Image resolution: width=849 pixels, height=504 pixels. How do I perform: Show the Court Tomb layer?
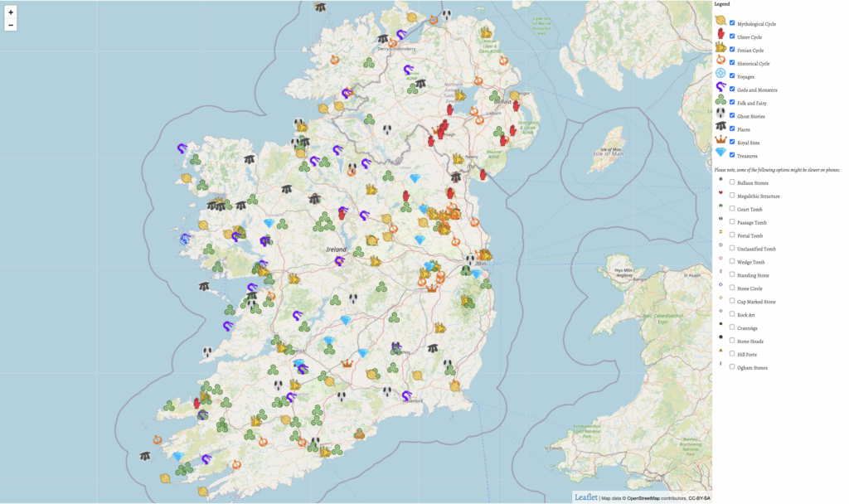[732, 208]
